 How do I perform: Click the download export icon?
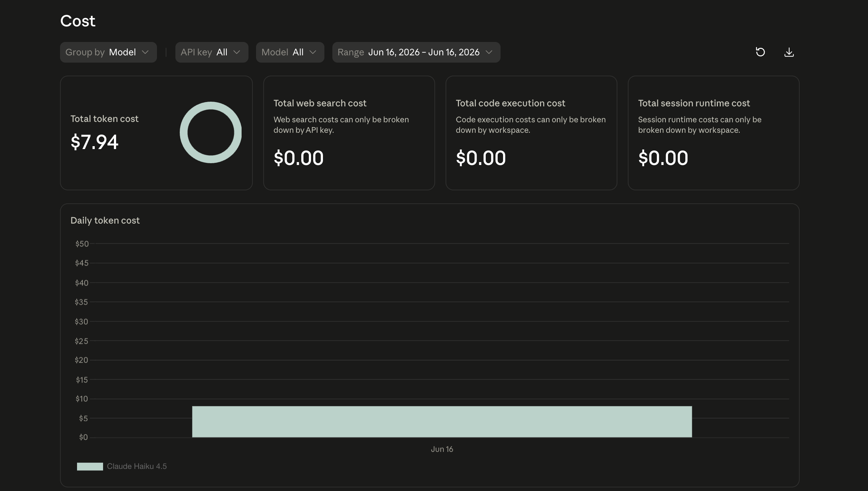pyautogui.click(x=789, y=52)
